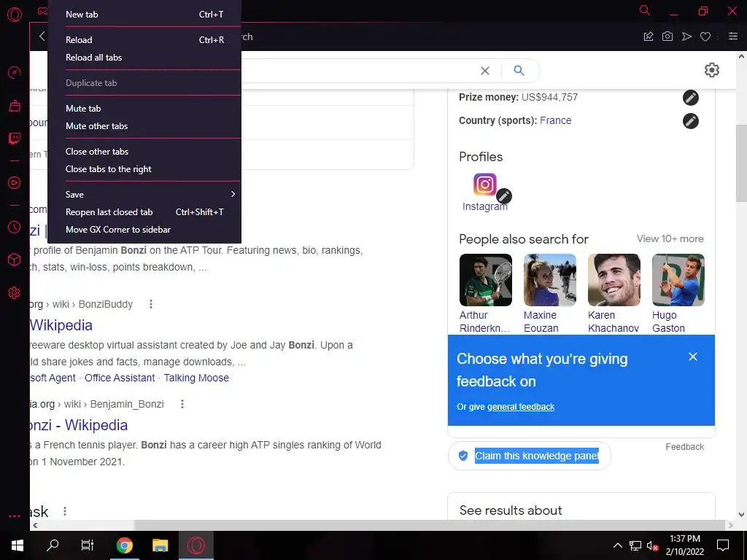Open Task View on taskbar
This screenshot has height=560, width=747.
(x=88, y=545)
